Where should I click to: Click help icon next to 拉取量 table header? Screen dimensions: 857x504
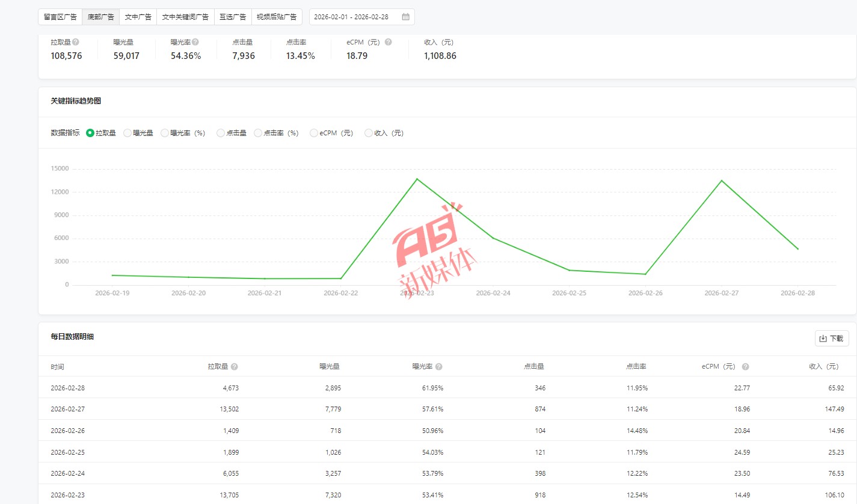coord(234,367)
